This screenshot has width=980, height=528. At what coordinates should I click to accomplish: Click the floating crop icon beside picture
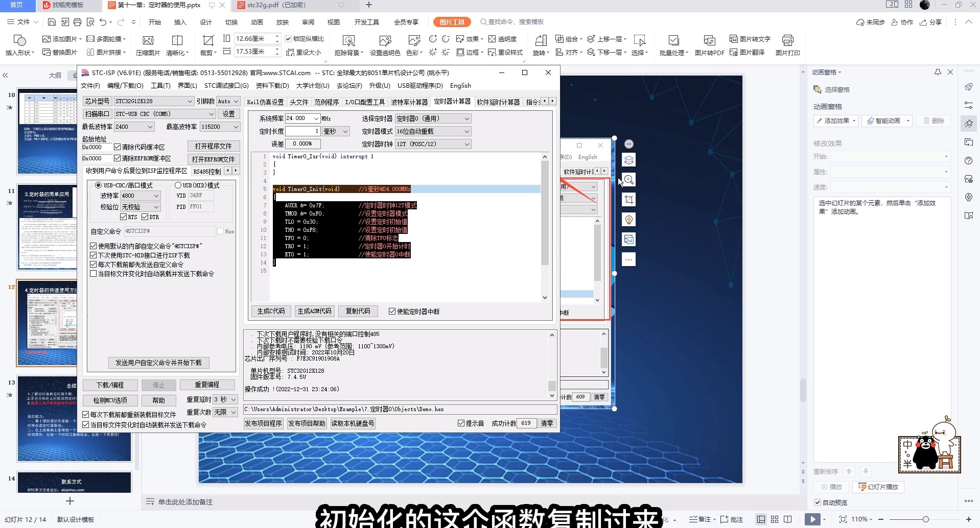[629, 200]
